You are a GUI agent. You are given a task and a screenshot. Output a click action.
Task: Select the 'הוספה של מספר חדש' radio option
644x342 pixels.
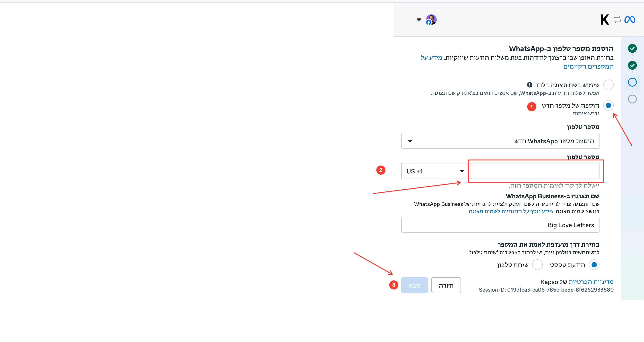coord(608,105)
